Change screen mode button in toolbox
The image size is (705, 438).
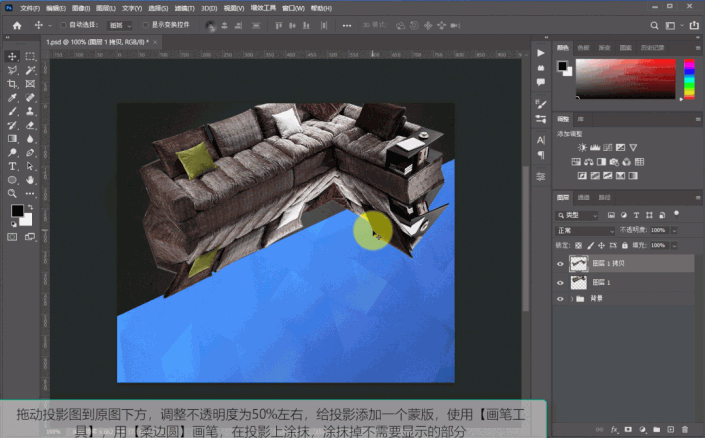click(x=30, y=237)
